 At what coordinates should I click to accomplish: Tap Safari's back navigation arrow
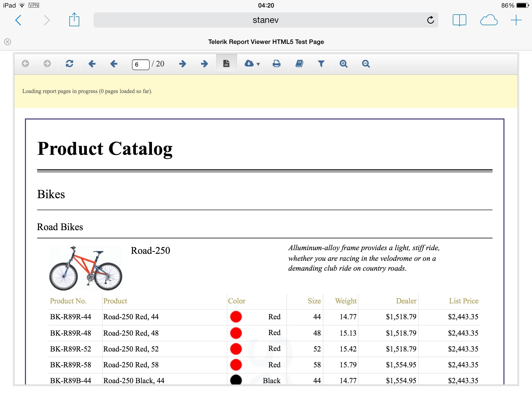[18, 20]
